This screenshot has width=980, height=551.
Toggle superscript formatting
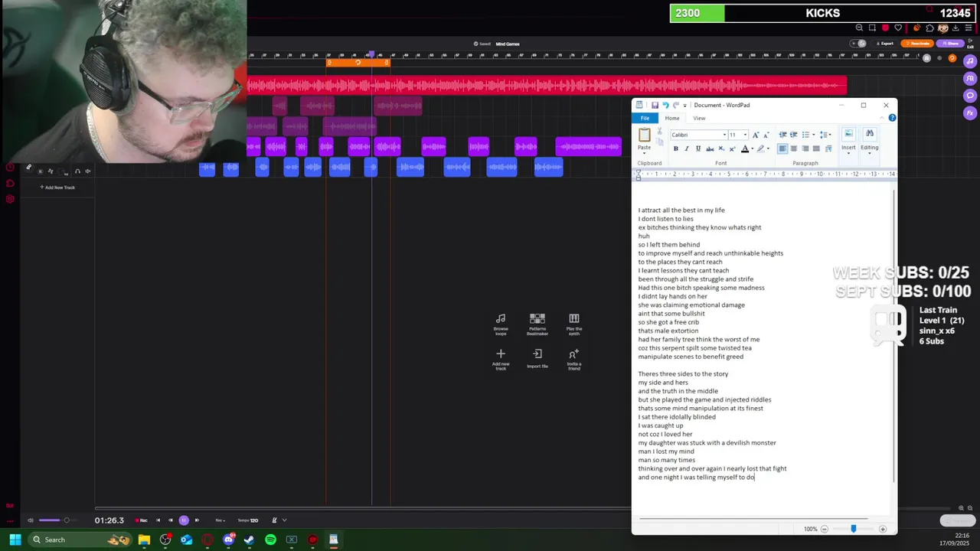click(x=732, y=148)
